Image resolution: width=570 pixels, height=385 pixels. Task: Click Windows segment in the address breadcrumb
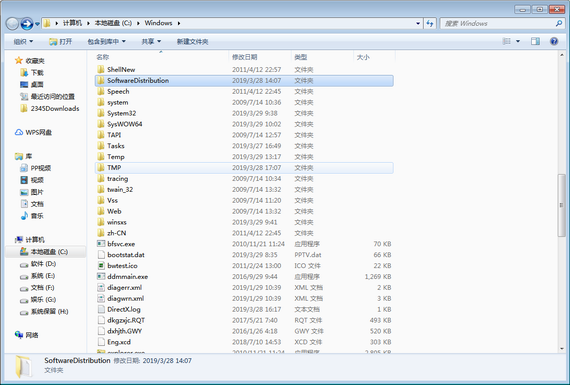pyautogui.click(x=158, y=23)
